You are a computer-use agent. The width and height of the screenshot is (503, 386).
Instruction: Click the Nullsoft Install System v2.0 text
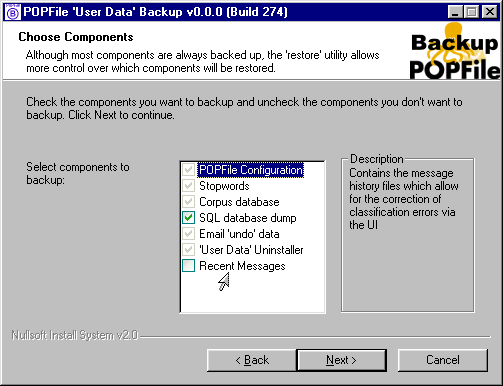75,335
